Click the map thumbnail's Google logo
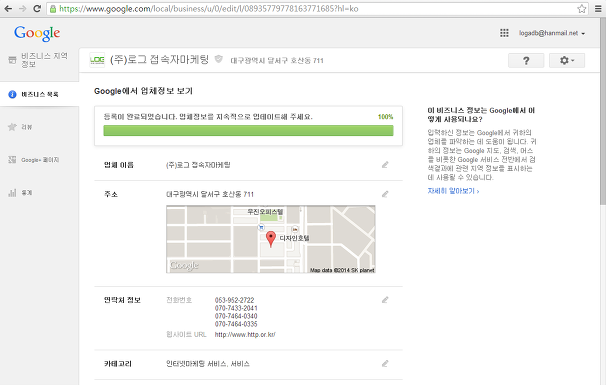The image size is (606, 386). click(184, 265)
